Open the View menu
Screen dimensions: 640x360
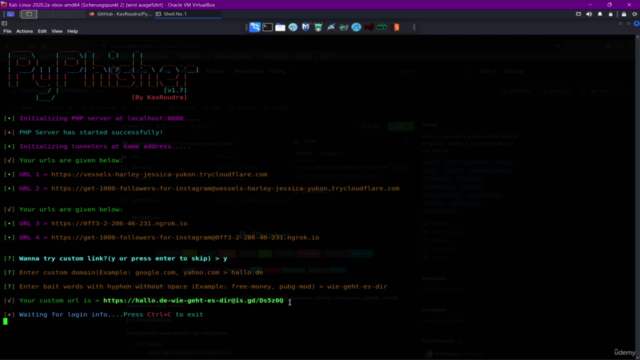(57, 31)
